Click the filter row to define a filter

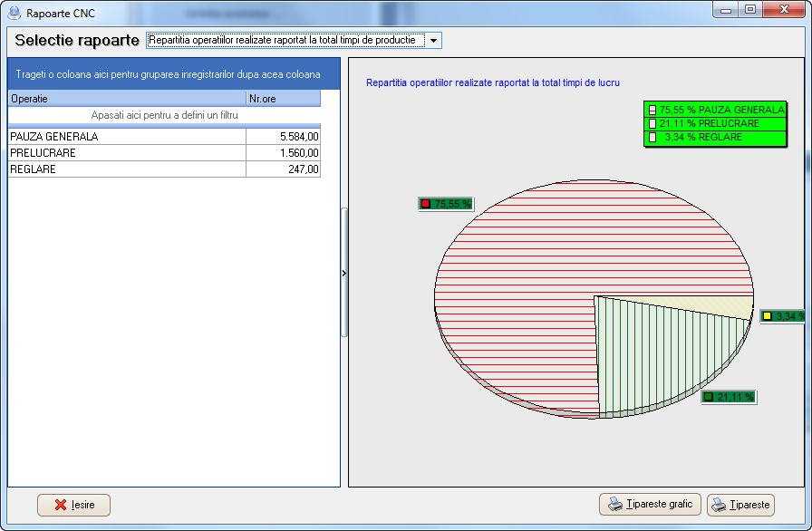(164, 116)
